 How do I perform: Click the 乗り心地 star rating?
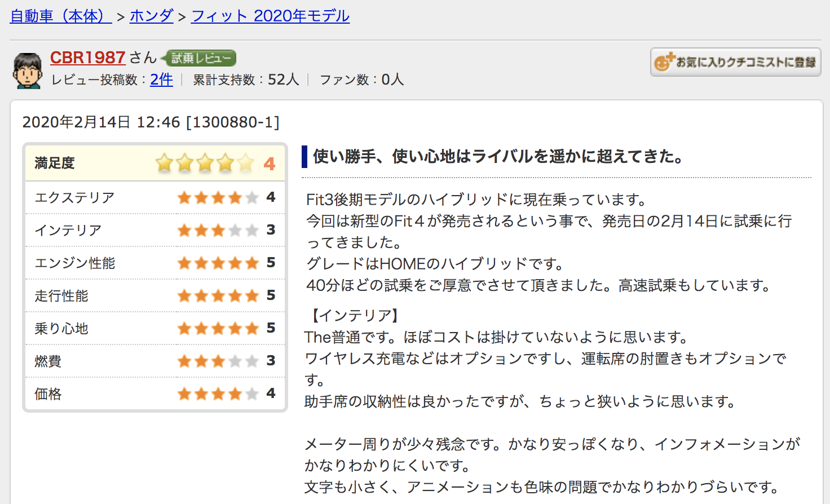coord(218,328)
